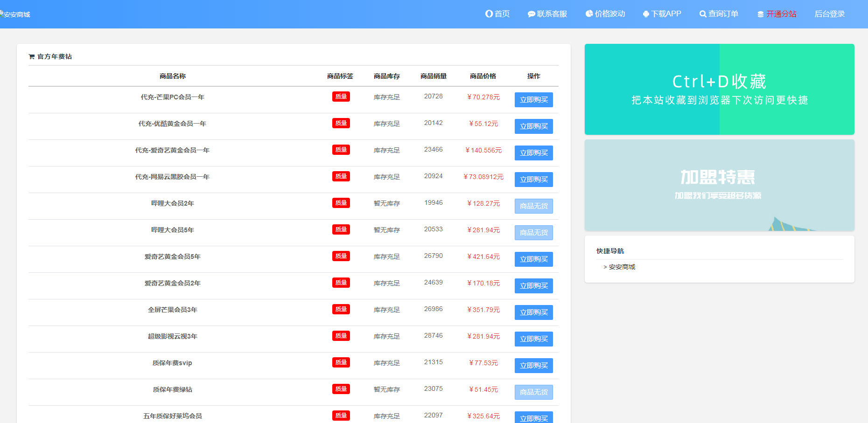
Task: Click the Android icon for 下载APP
Action: 646,14
